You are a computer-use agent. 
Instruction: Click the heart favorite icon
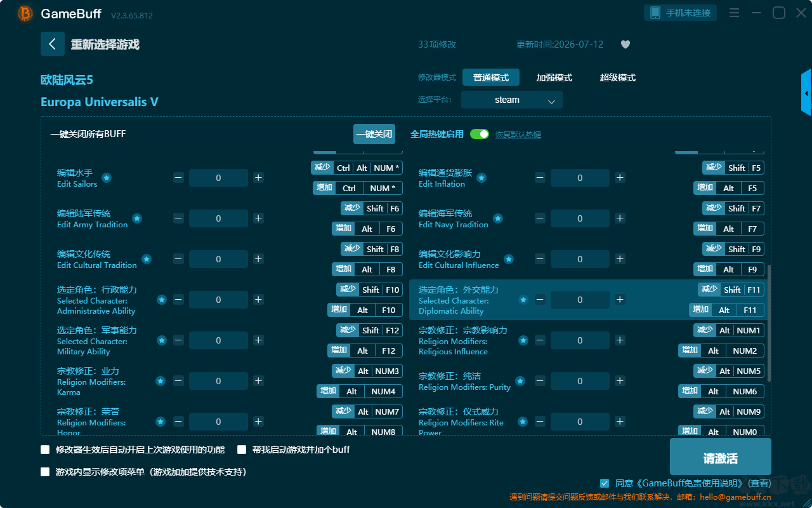pyautogui.click(x=625, y=44)
